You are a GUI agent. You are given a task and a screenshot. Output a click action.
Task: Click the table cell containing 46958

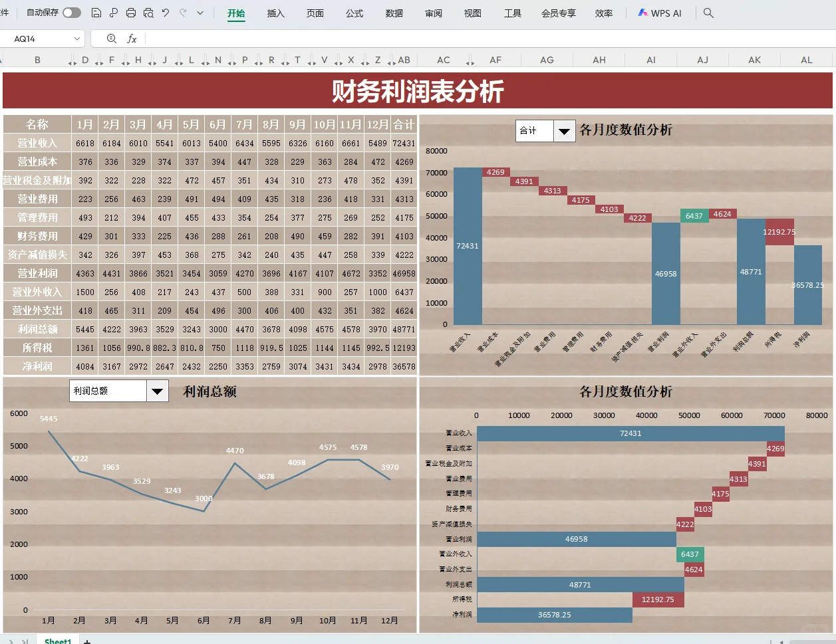[404, 273]
